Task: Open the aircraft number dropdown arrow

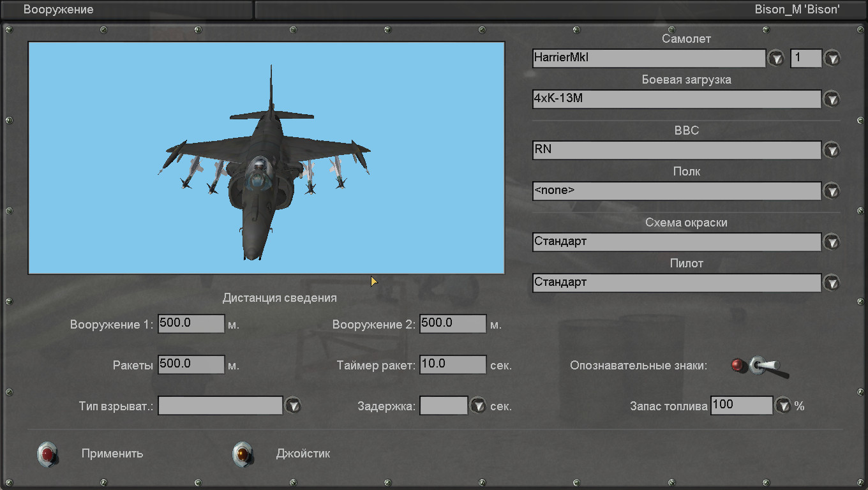Action: [x=832, y=59]
